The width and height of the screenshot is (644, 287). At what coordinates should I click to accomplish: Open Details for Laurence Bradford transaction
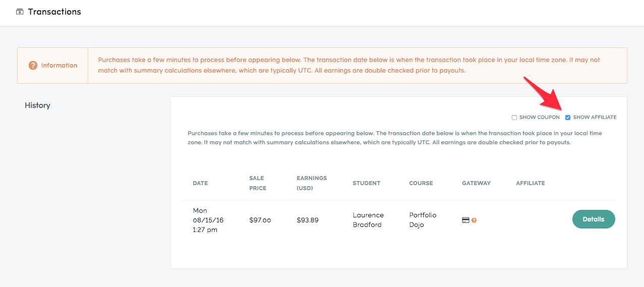click(x=594, y=219)
